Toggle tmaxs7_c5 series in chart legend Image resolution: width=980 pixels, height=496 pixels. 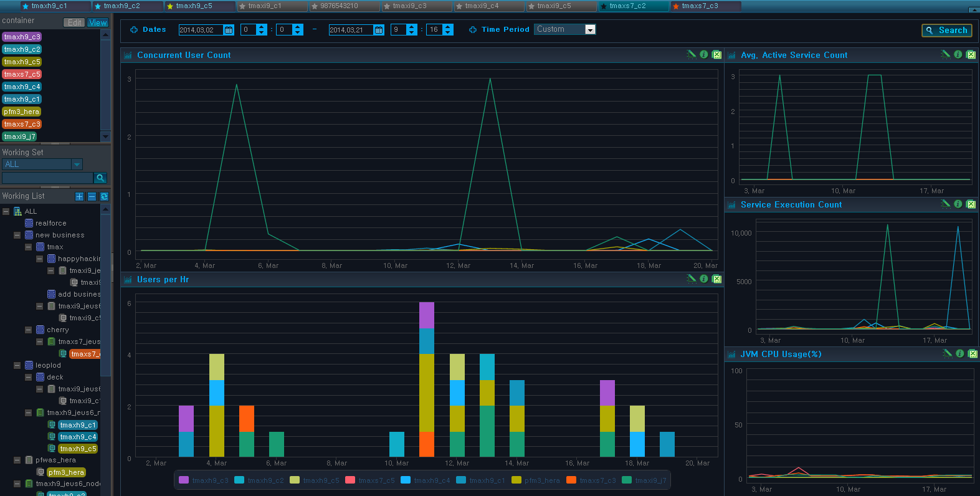click(x=370, y=480)
